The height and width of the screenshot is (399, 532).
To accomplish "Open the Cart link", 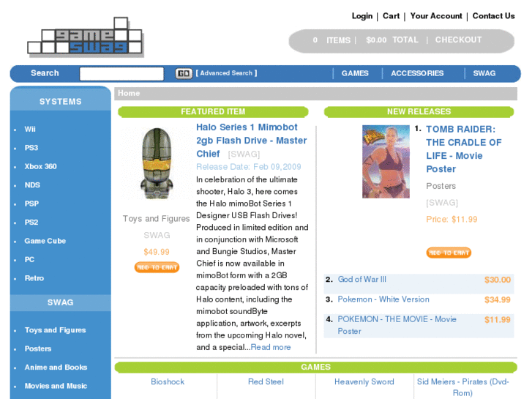I will (x=391, y=16).
